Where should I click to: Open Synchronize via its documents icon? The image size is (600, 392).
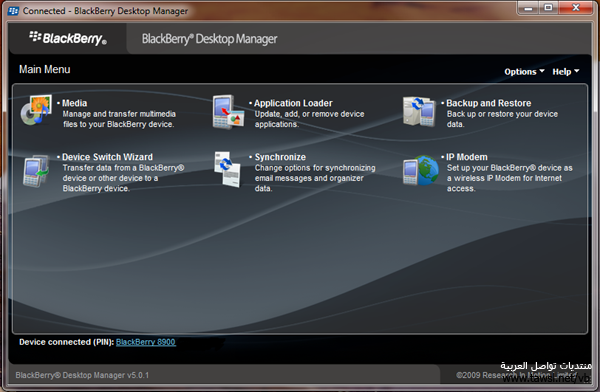point(227,169)
